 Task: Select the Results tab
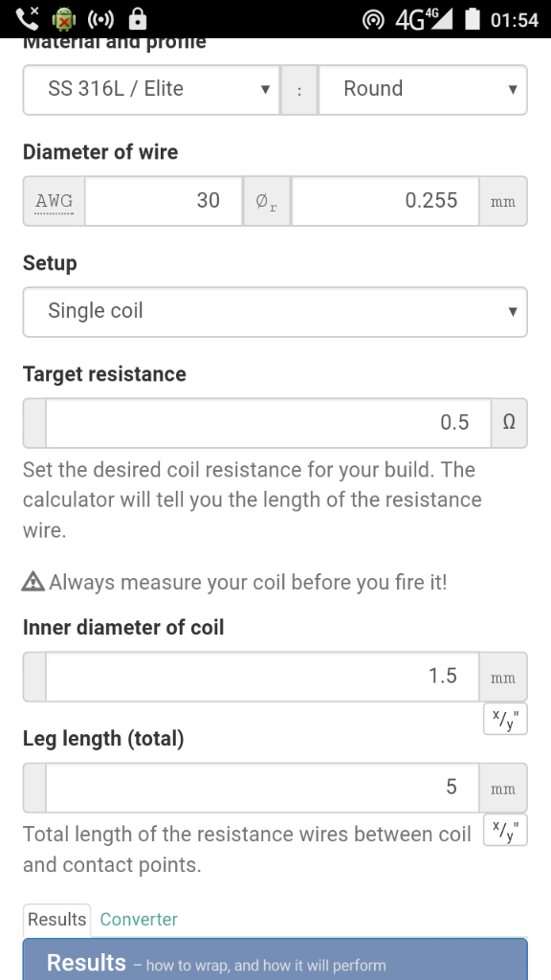tap(56, 920)
